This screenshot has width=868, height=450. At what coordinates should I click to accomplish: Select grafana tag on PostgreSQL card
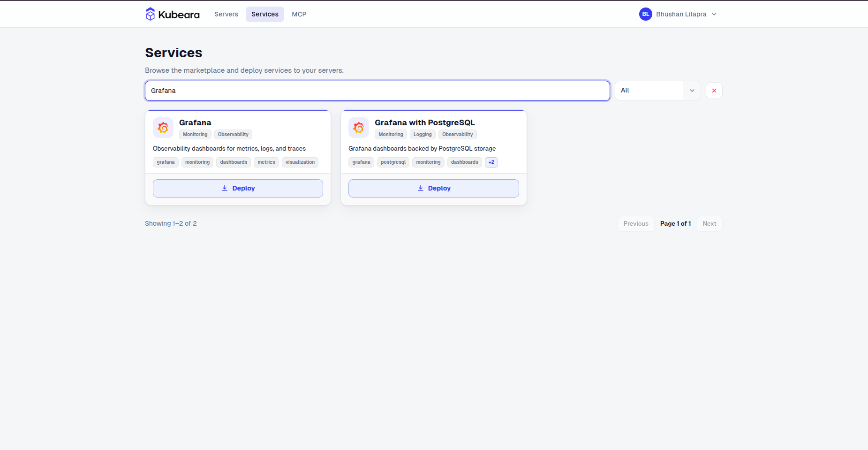click(x=361, y=162)
